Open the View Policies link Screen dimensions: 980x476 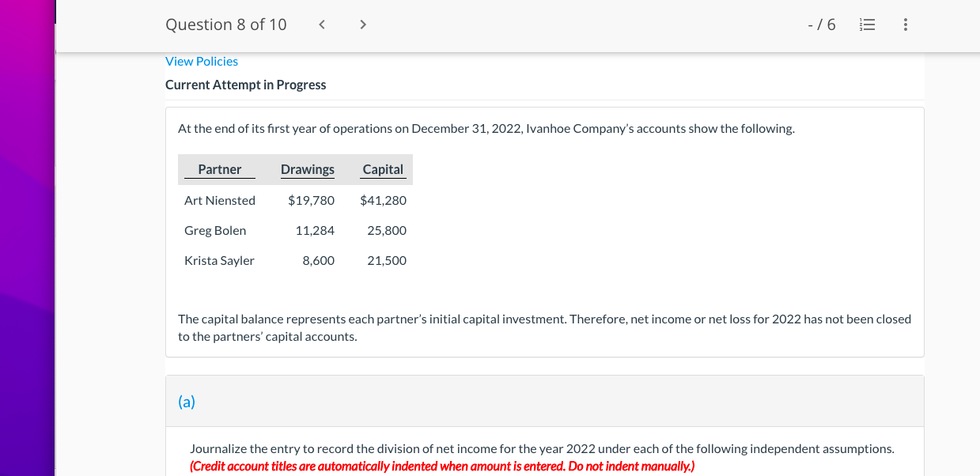201,61
